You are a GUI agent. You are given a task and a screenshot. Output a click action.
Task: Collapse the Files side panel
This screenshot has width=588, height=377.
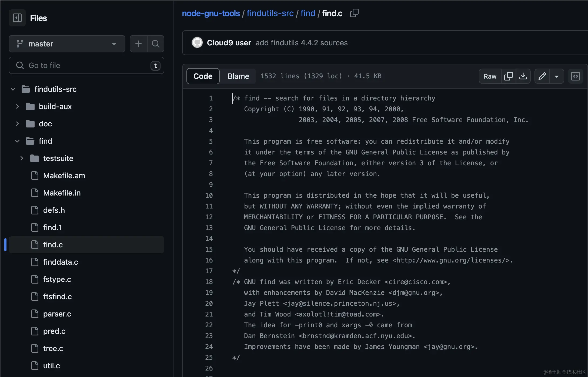(17, 18)
